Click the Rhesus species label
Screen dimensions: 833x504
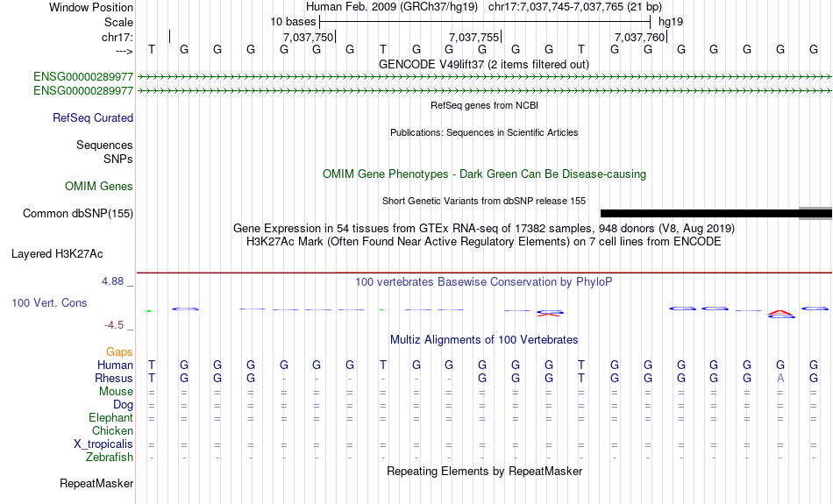(x=114, y=378)
